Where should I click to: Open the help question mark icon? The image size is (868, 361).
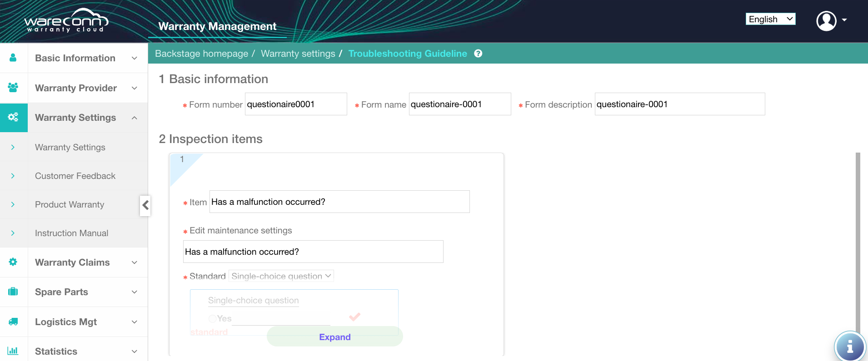(478, 54)
